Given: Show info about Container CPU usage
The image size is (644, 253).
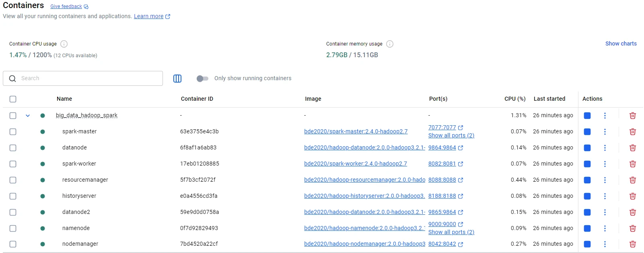Looking at the screenshot, I should click(x=64, y=44).
